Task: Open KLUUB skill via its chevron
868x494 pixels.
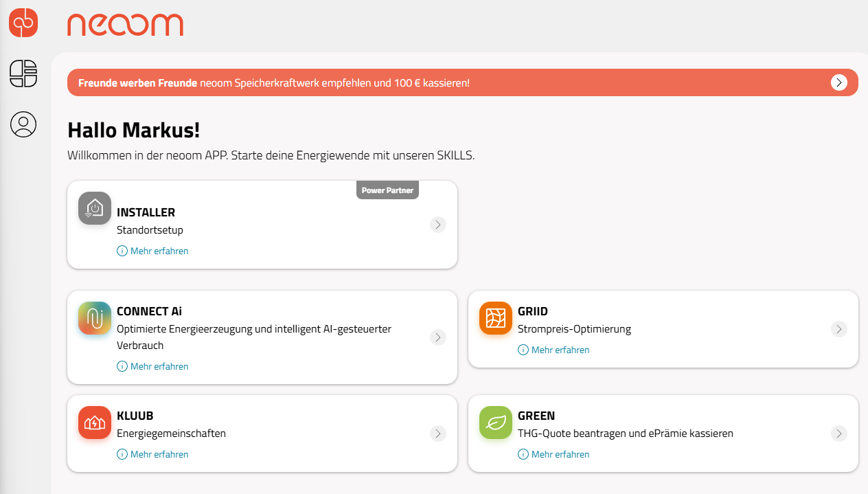Action: (438, 434)
